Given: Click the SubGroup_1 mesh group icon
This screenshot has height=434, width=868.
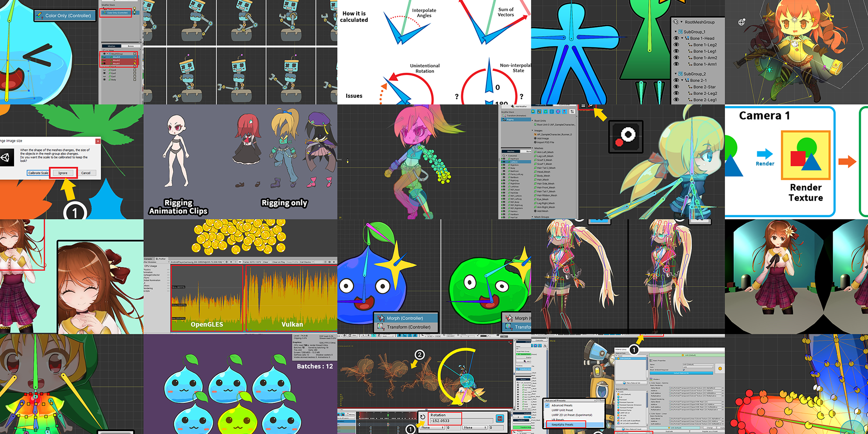Looking at the screenshot, I should point(680,32).
